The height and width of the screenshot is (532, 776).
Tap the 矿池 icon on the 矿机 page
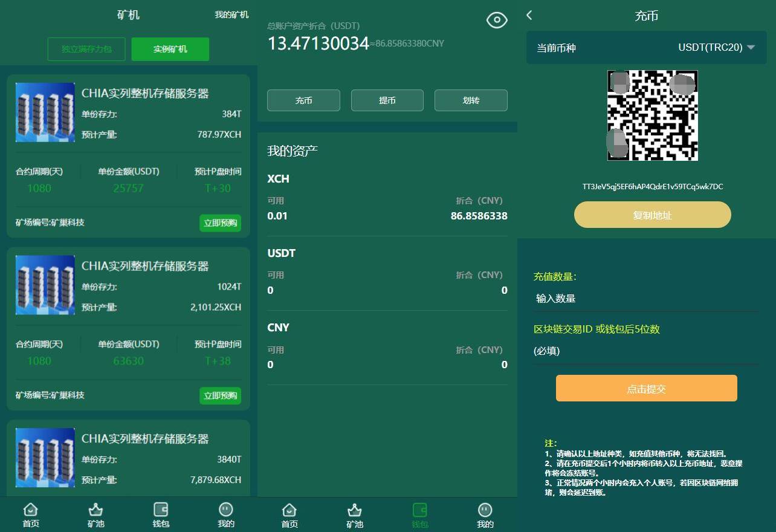tap(95, 510)
